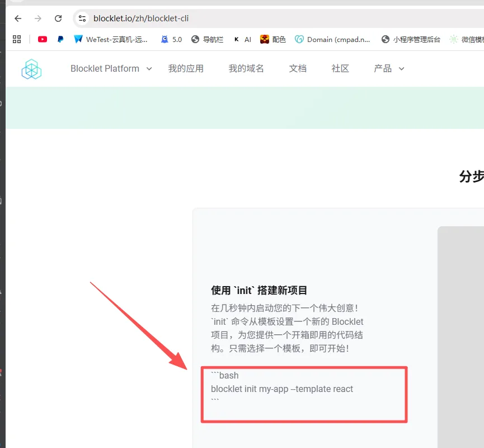Click the heading 使用 `init` 搭建新项目
Viewport: 484px width, 448px height.
click(x=259, y=290)
